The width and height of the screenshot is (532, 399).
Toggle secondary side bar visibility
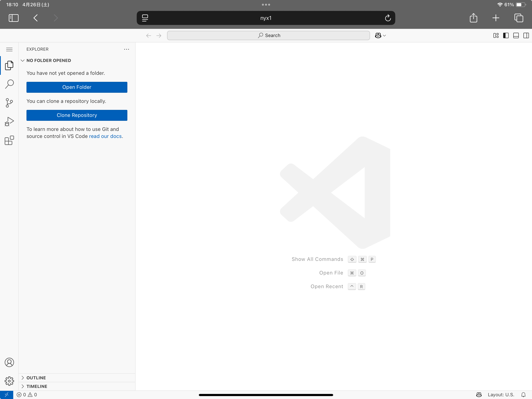[x=526, y=36]
